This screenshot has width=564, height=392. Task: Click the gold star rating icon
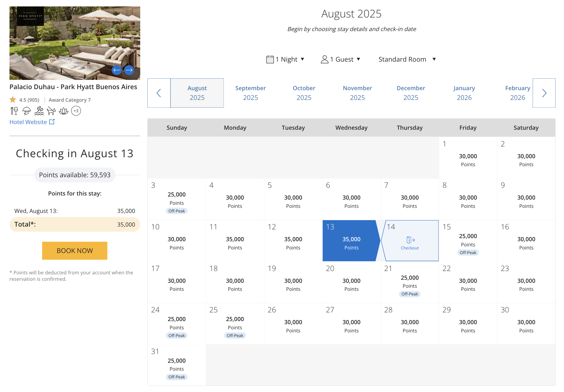13,100
